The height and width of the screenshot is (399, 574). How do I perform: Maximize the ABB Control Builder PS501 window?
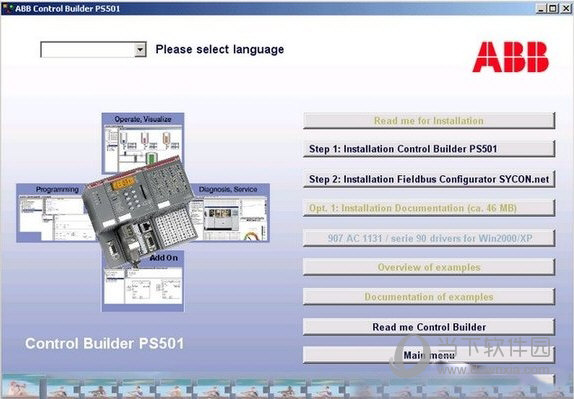pyautogui.click(x=553, y=8)
